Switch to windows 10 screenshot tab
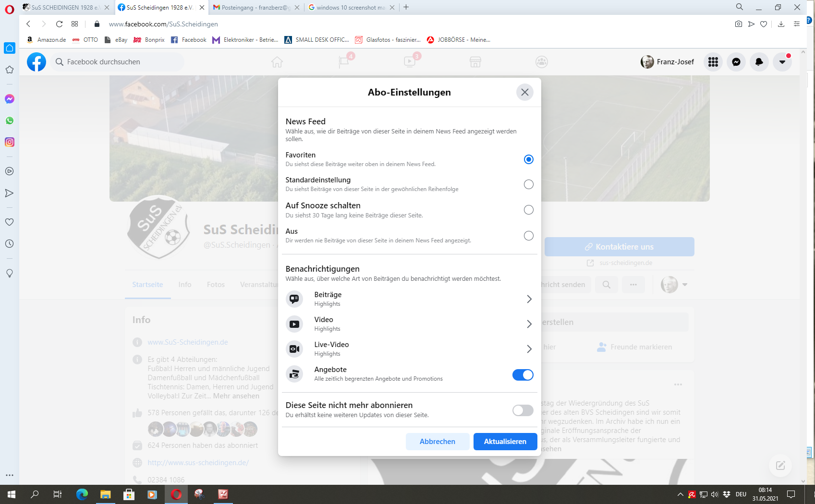The width and height of the screenshot is (815, 504). 351,7
